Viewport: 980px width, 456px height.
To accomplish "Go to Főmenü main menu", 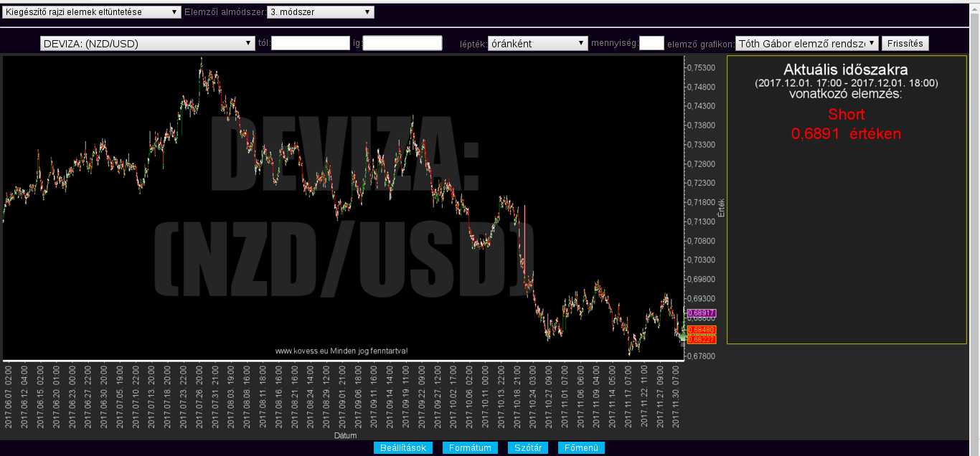I will (581, 448).
